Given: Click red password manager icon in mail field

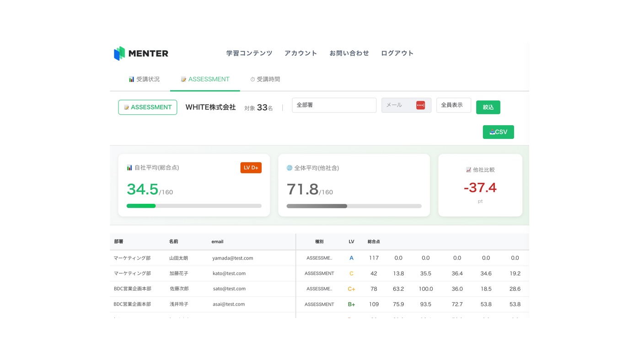Looking at the screenshot, I should [x=421, y=105].
